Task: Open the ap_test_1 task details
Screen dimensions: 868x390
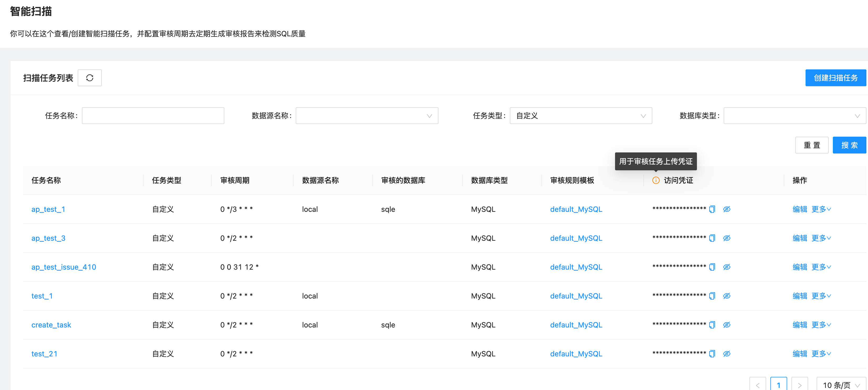Action: pos(48,209)
